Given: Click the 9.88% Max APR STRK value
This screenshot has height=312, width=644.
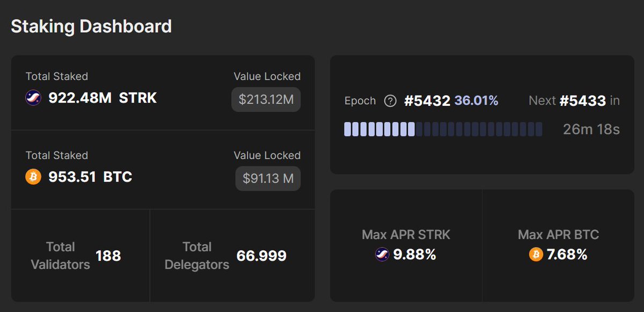Looking at the screenshot, I should click(414, 255).
